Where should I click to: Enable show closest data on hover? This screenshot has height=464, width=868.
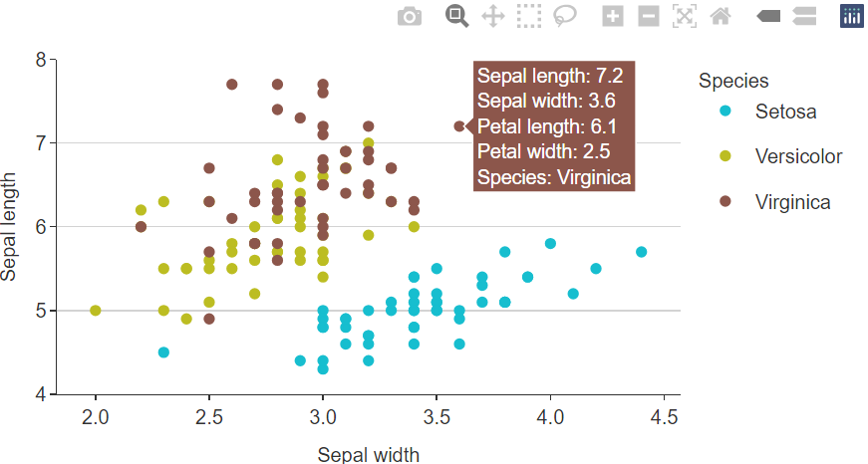[768, 16]
